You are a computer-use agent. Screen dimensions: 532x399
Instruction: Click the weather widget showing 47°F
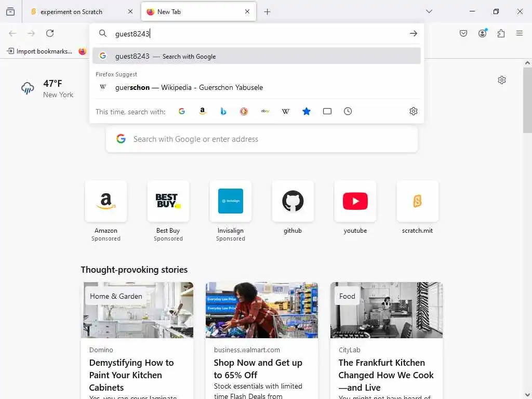[x=47, y=88]
